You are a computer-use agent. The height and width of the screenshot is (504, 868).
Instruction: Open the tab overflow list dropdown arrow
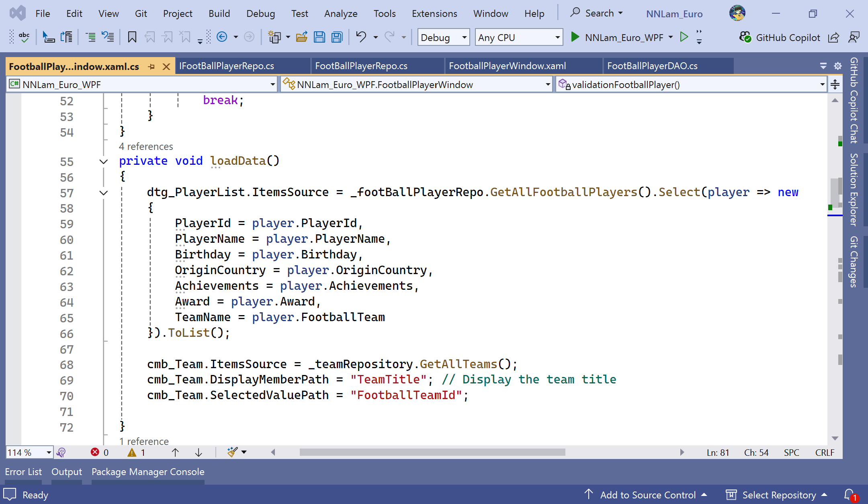click(823, 66)
